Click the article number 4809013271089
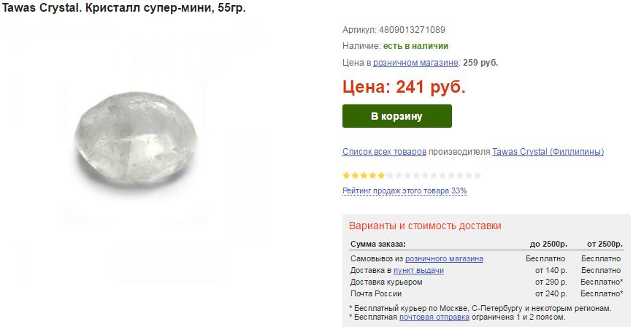 click(412, 30)
